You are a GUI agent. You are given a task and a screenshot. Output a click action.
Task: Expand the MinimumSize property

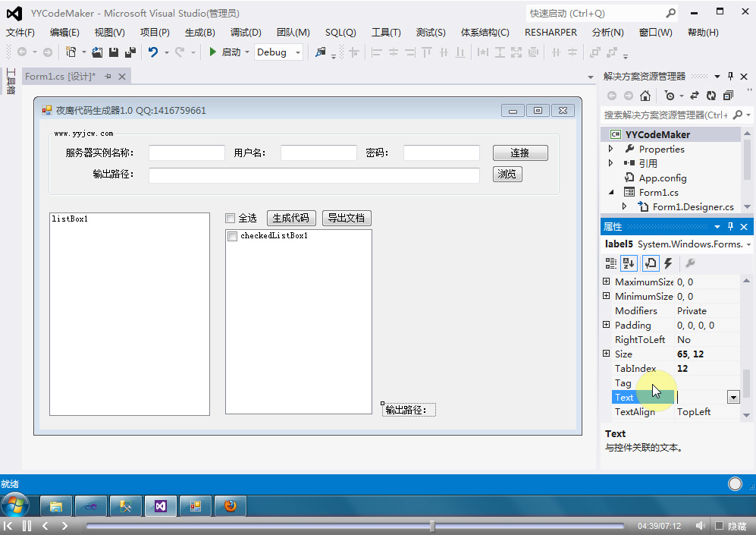click(607, 296)
